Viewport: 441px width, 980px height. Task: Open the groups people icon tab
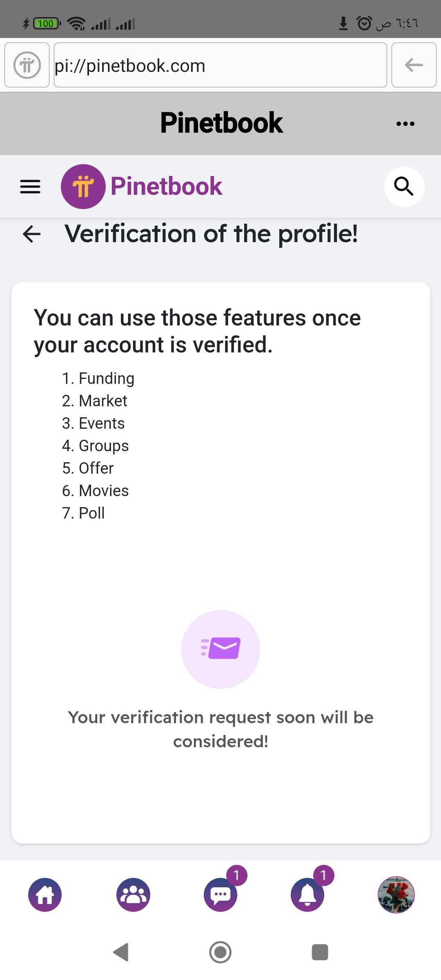tap(133, 895)
